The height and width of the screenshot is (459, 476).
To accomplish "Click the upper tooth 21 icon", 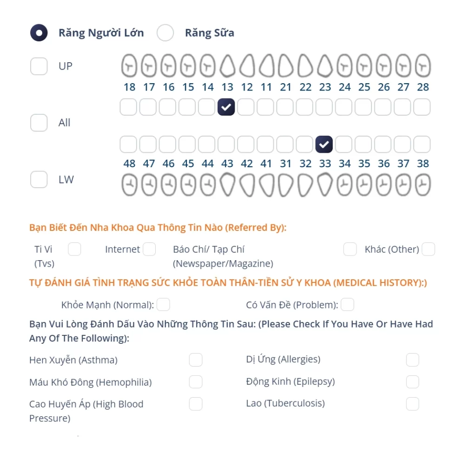I will (285, 66).
